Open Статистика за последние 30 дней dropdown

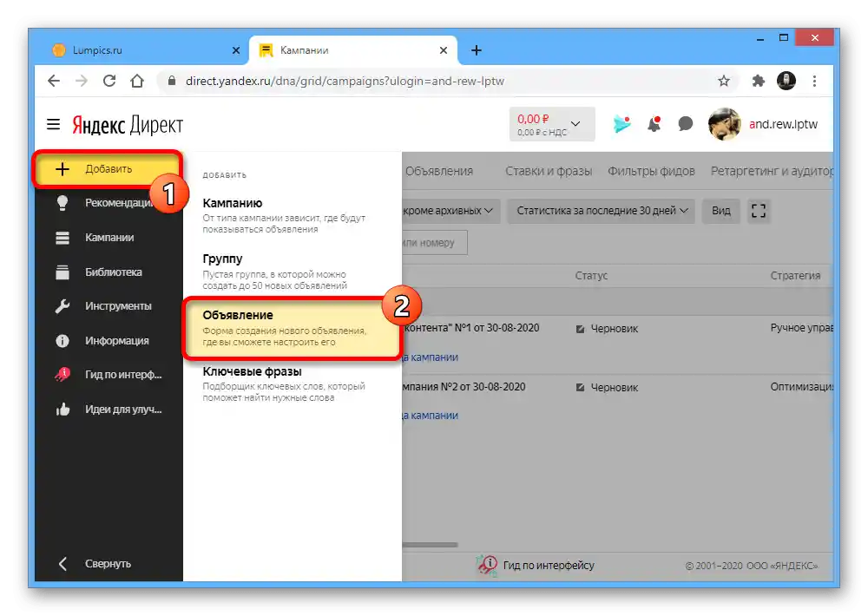(x=602, y=211)
